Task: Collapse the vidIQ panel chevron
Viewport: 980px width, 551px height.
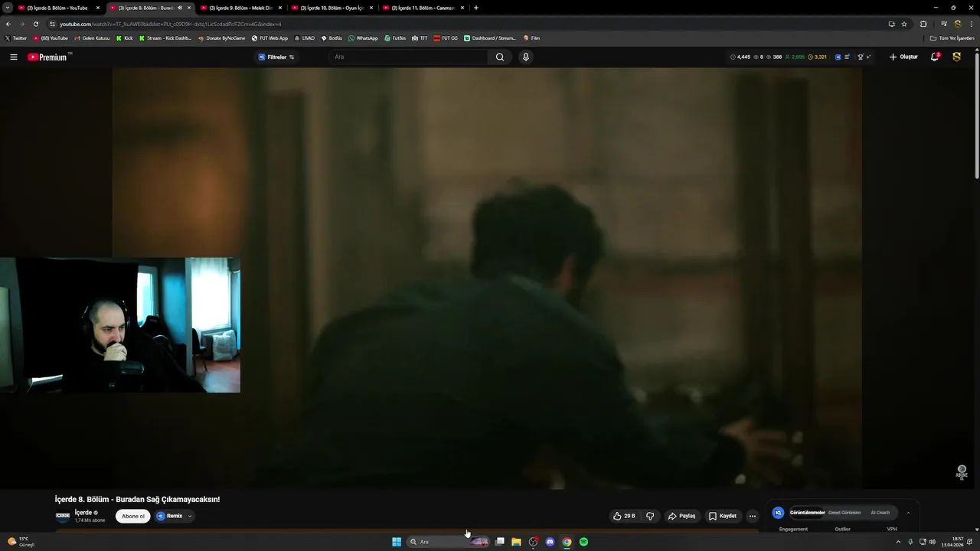Action: coord(908,513)
